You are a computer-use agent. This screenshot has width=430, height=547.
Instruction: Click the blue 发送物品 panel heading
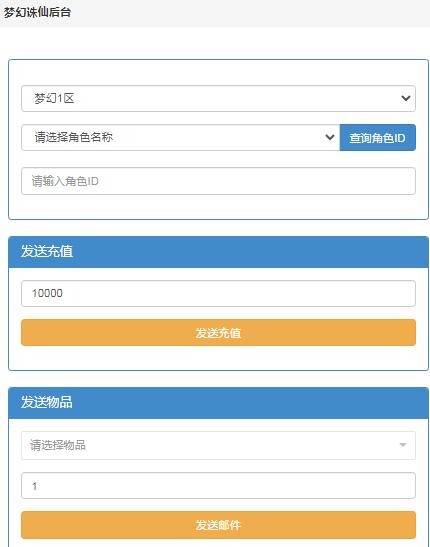218,403
